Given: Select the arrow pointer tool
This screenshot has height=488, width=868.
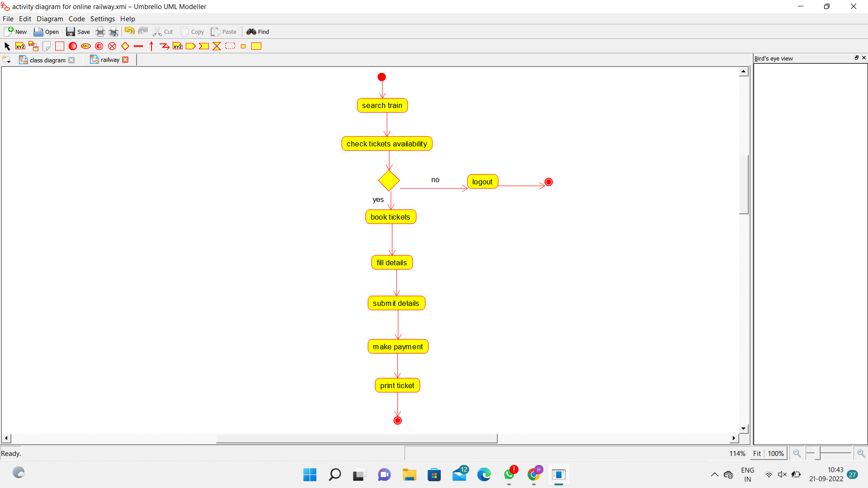Looking at the screenshot, I should point(7,46).
